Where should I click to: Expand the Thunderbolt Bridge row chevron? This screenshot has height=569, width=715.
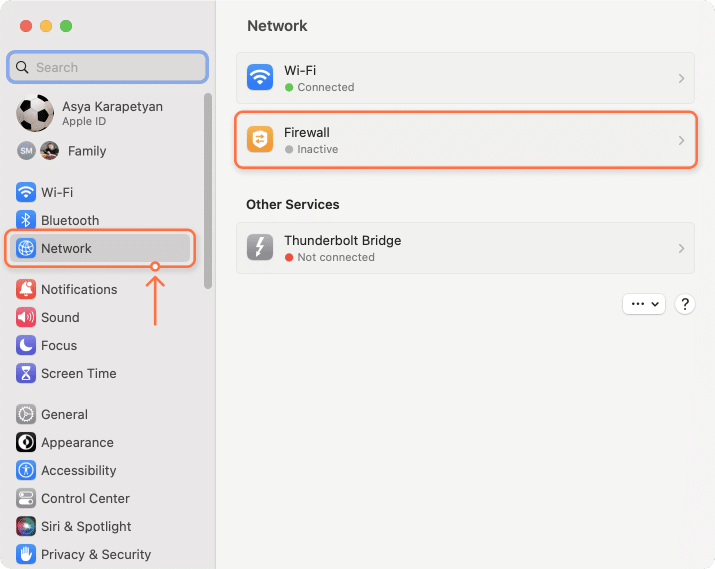pos(681,248)
